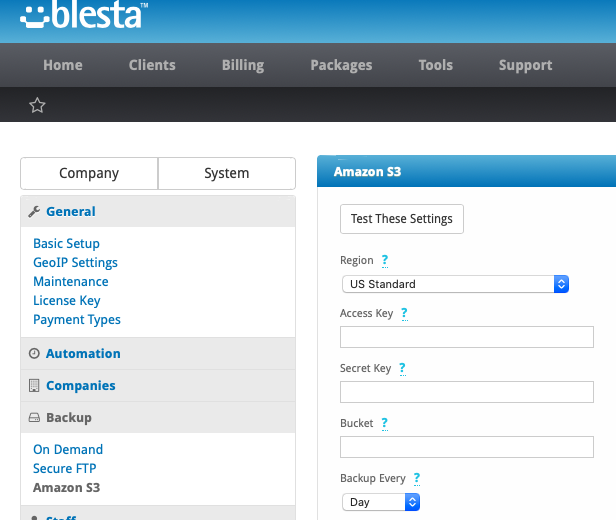Image resolution: width=616 pixels, height=520 pixels.
Task: Click the Blesta logo
Action: coord(84,15)
